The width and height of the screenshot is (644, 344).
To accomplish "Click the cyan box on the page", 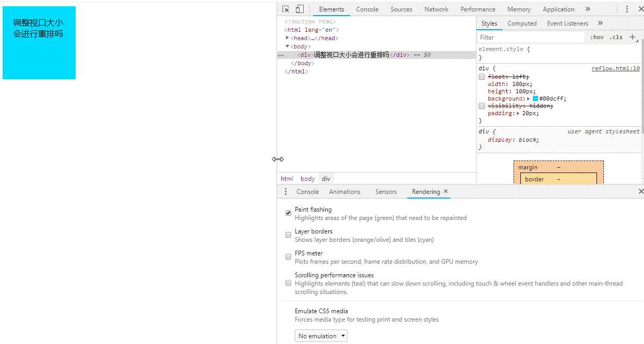I will click(39, 43).
